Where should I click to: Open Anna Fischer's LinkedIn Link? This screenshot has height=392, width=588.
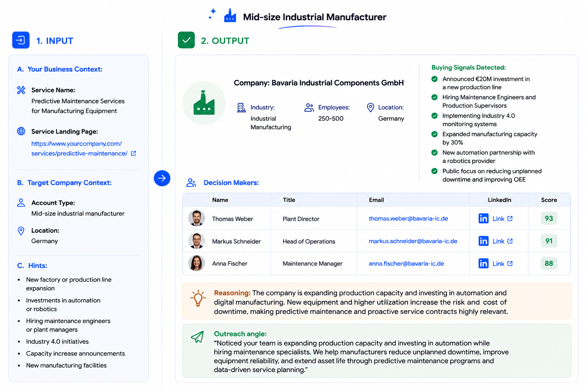pos(503,263)
